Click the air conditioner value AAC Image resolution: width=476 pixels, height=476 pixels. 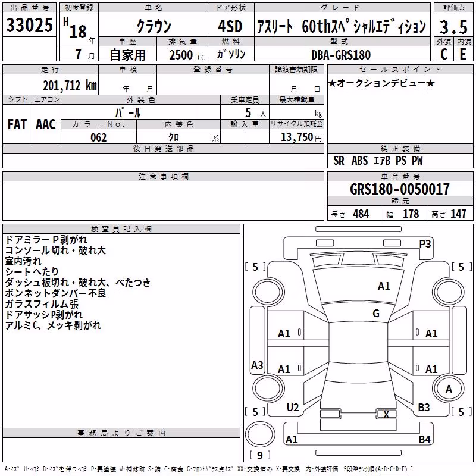46,124
